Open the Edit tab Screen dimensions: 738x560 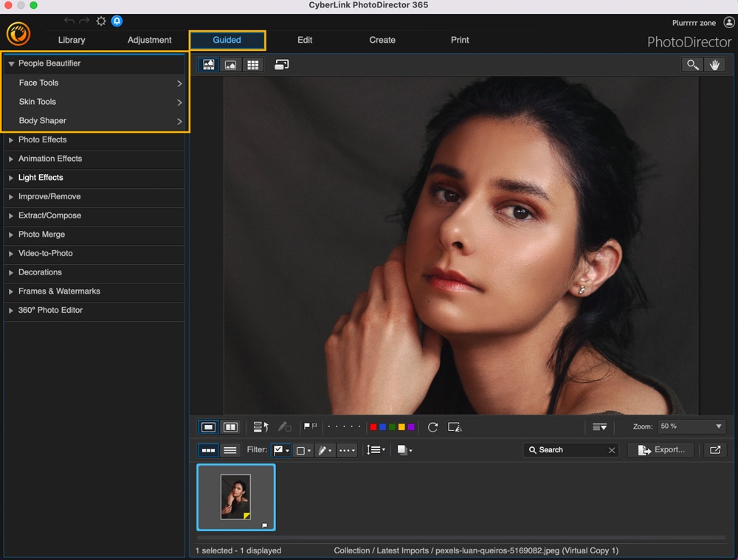[305, 40]
